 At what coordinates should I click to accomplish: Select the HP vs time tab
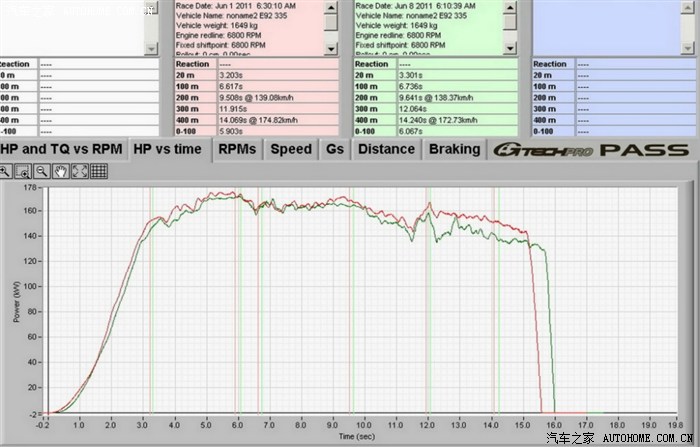click(x=167, y=149)
